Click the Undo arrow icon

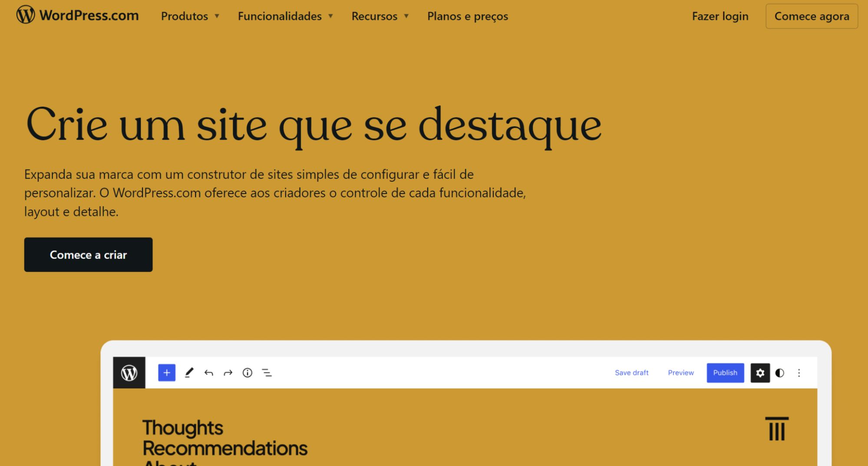click(208, 373)
